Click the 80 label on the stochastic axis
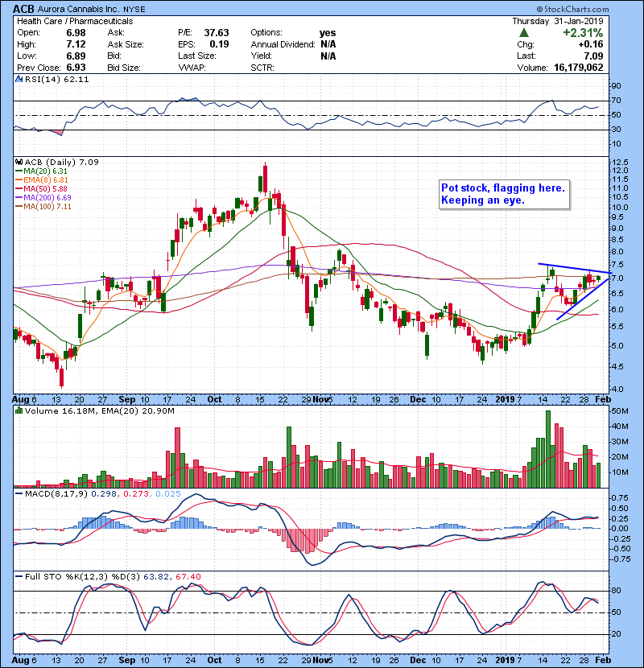The height and width of the screenshot is (668, 644). pyautogui.click(x=617, y=591)
